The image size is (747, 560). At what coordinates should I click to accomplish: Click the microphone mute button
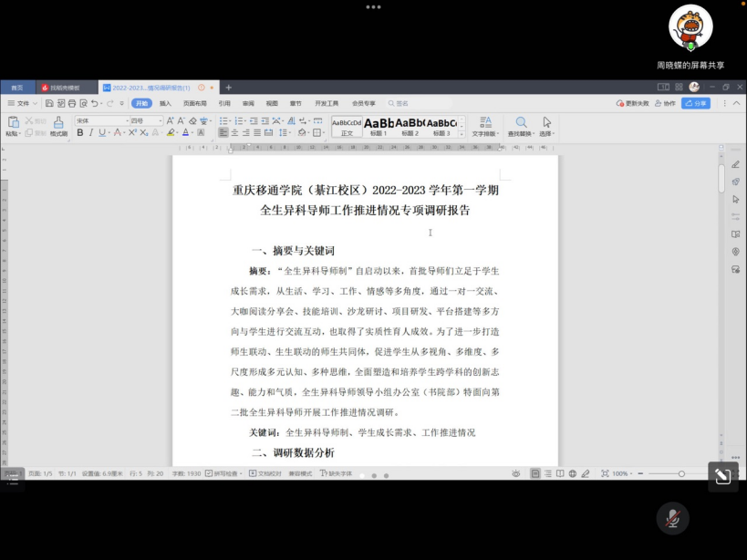coord(672,518)
